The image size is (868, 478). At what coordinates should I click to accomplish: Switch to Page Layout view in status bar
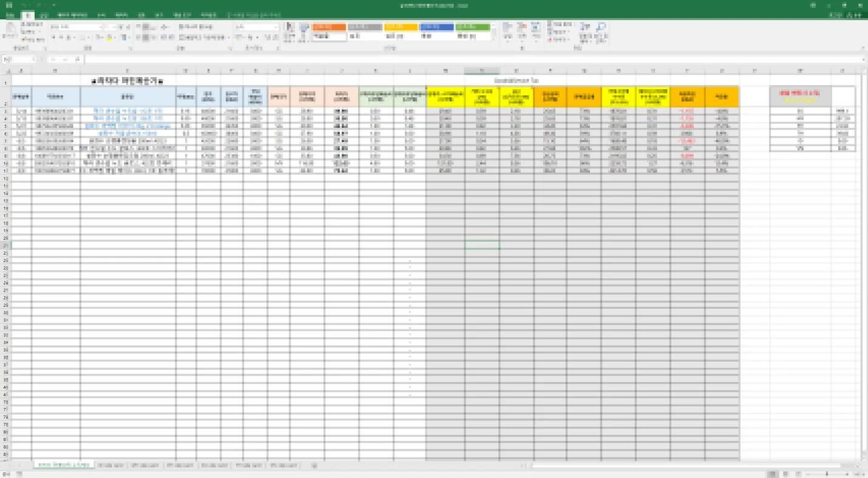click(x=785, y=474)
